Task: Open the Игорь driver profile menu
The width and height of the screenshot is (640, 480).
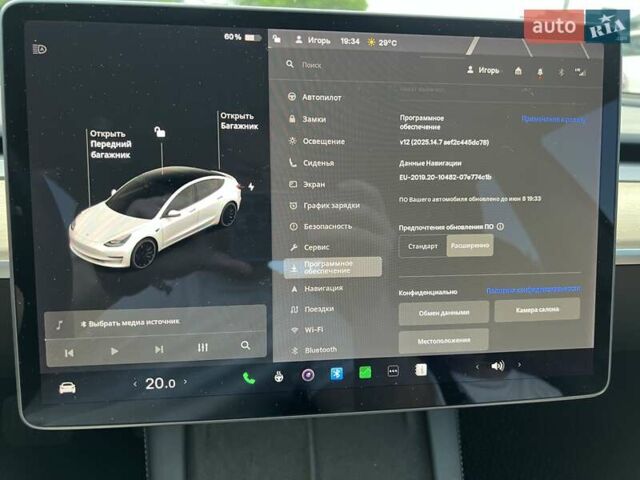Action: [x=483, y=70]
